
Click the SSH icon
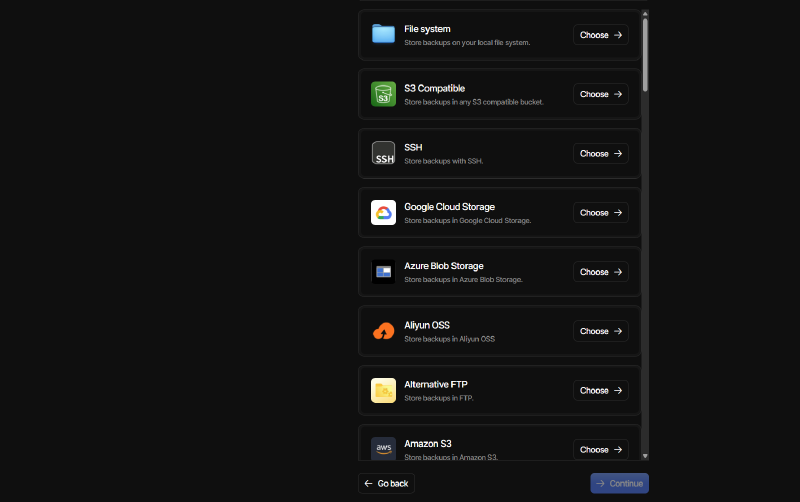click(x=383, y=153)
